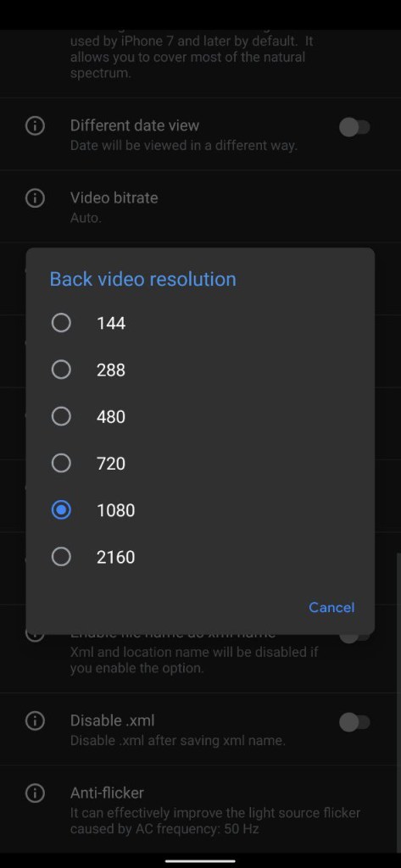Choose 480 as back video resolution
Viewport: 401px width, 868px height.
(61, 416)
